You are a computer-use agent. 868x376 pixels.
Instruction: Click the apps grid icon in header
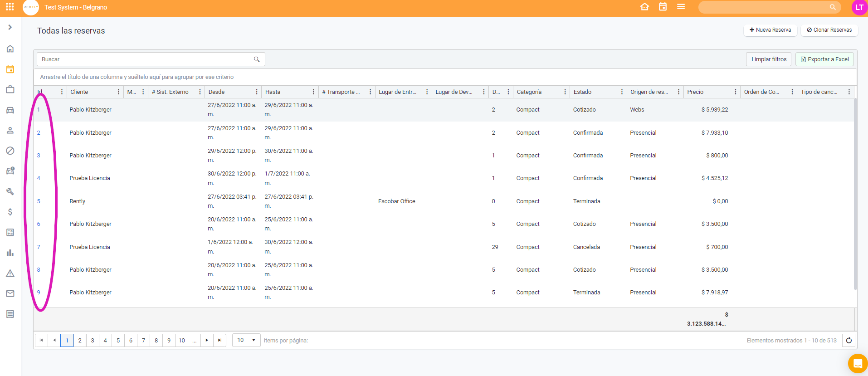point(10,7)
